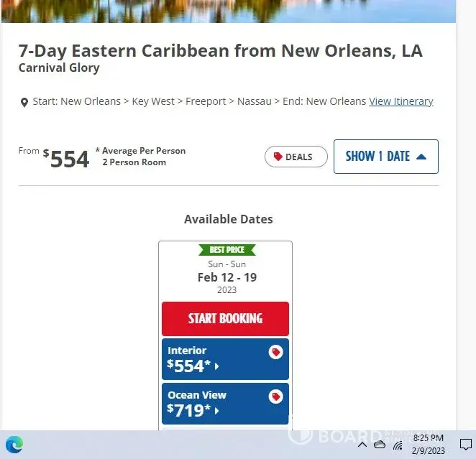This screenshot has height=459, width=476.
Task: Show hidden system tray icons
Action: coord(362,445)
